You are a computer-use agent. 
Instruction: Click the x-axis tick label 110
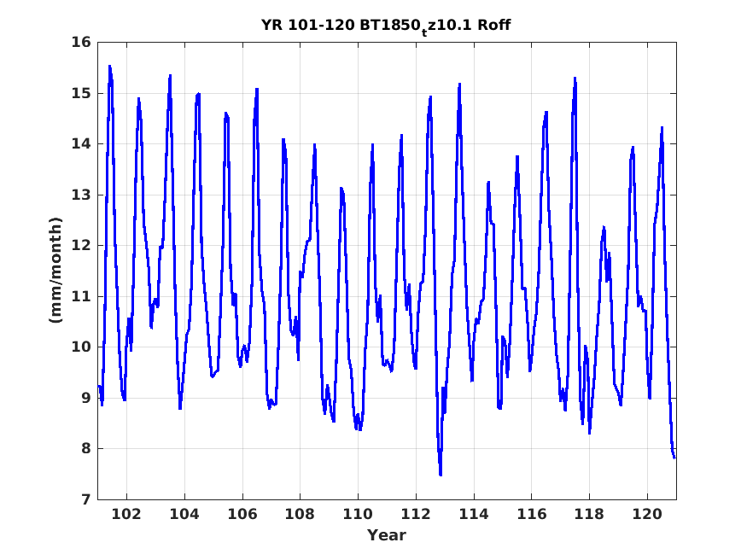pos(358,514)
